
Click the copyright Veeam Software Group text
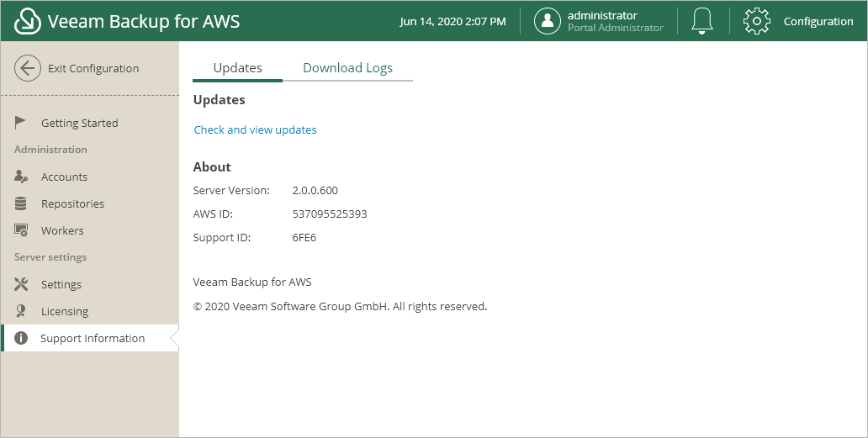(x=340, y=306)
